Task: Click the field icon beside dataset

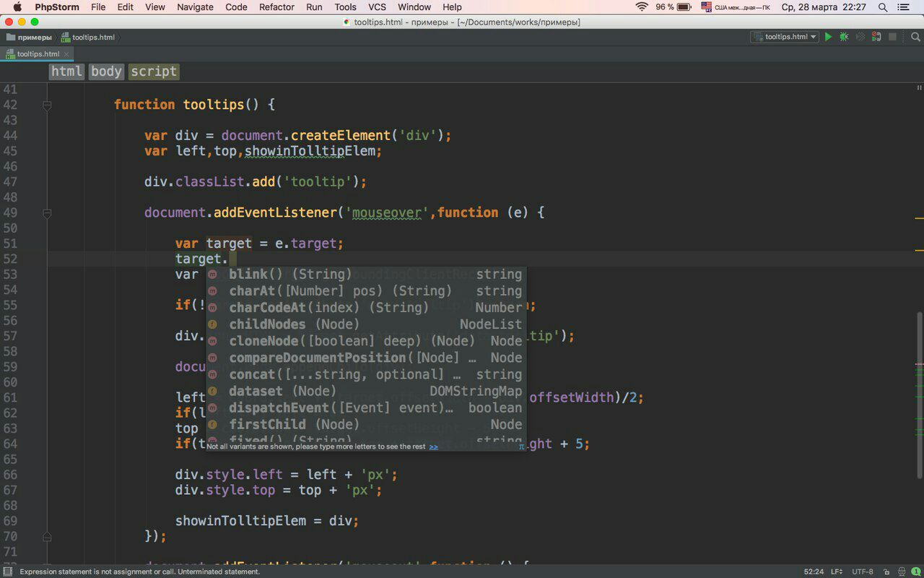Action: [212, 391]
